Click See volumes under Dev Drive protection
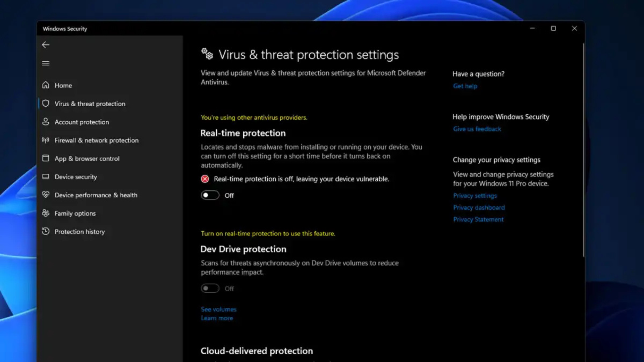The height and width of the screenshot is (362, 644). coord(218,309)
